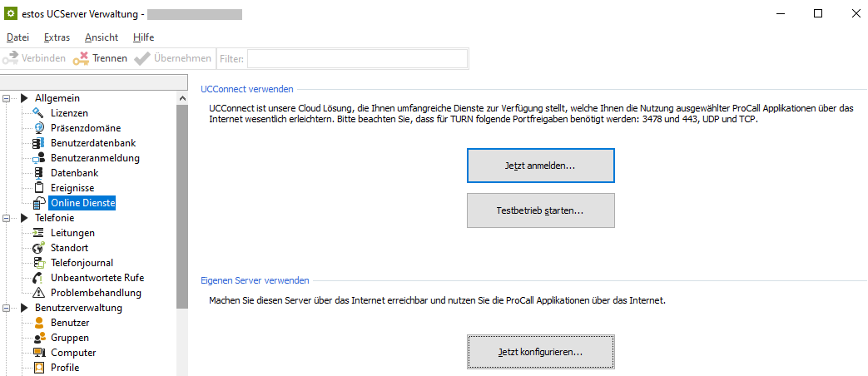Click the Online Dienste cloud icon
Viewport: 868px width, 376px height.
[x=39, y=203]
